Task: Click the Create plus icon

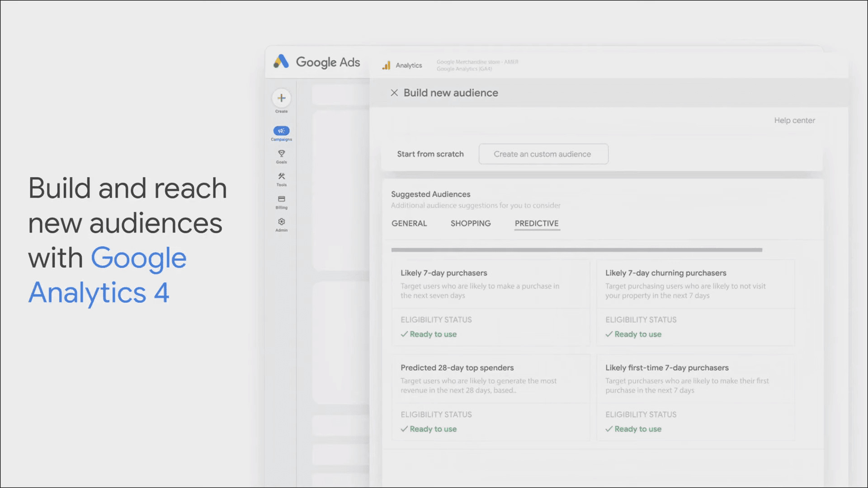Action: click(281, 98)
